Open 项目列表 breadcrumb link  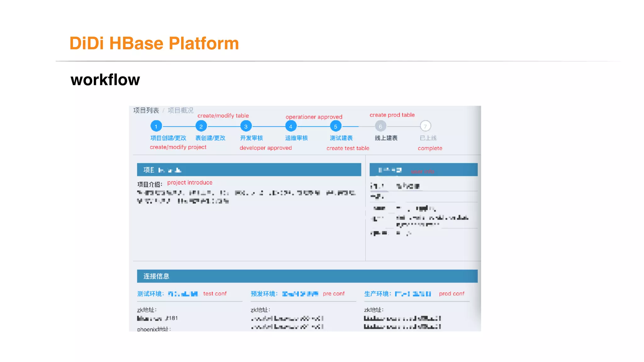point(146,110)
